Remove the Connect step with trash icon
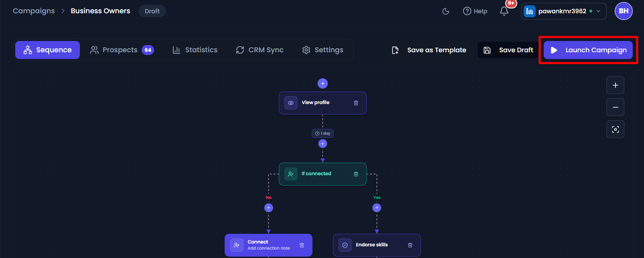Image resolution: width=644 pixels, height=258 pixels. pos(302,245)
